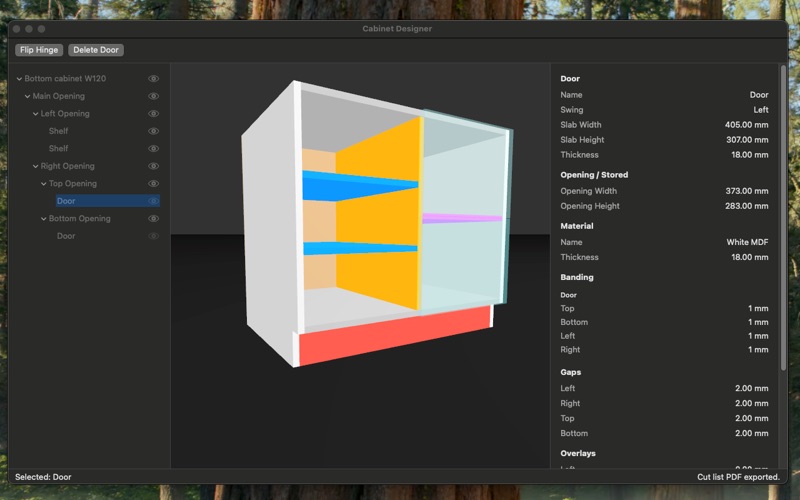Click the pink divider in right opening
Image resolution: width=800 pixels, height=500 pixels.
pos(462,218)
